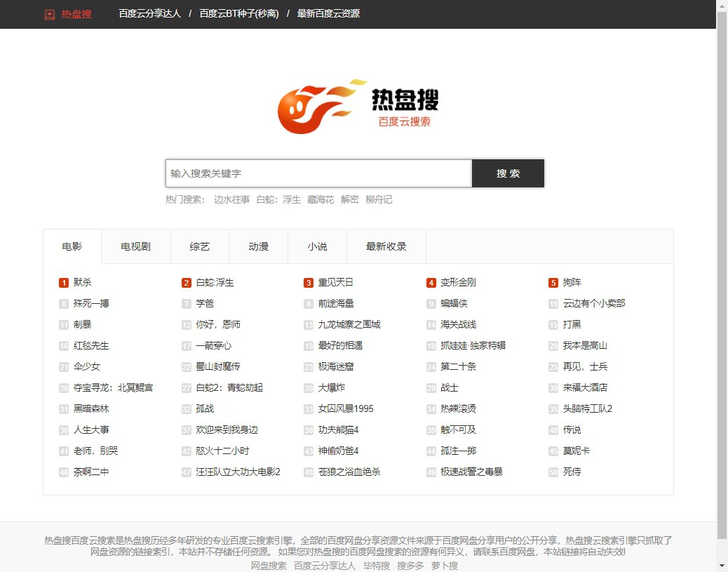Click rank badge 5 next to 狗阵
This screenshot has height=572, width=728.
553,283
